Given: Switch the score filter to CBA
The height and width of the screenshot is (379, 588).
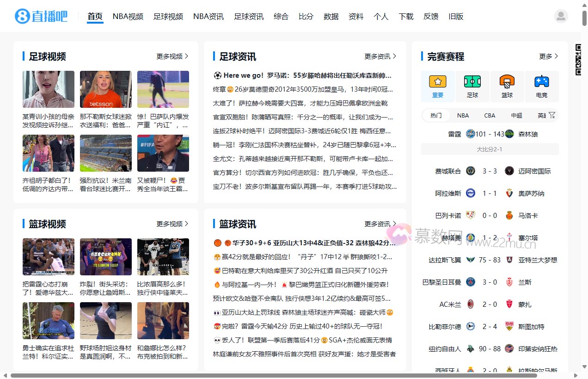Looking at the screenshot, I should coord(490,115).
